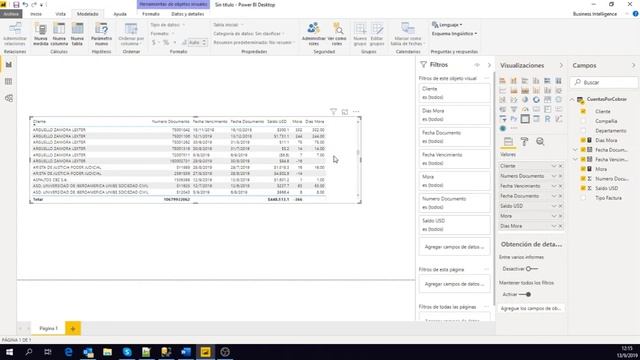Switch to the Datos y detalles tab
The image size is (640, 360).
pos(187,14)
